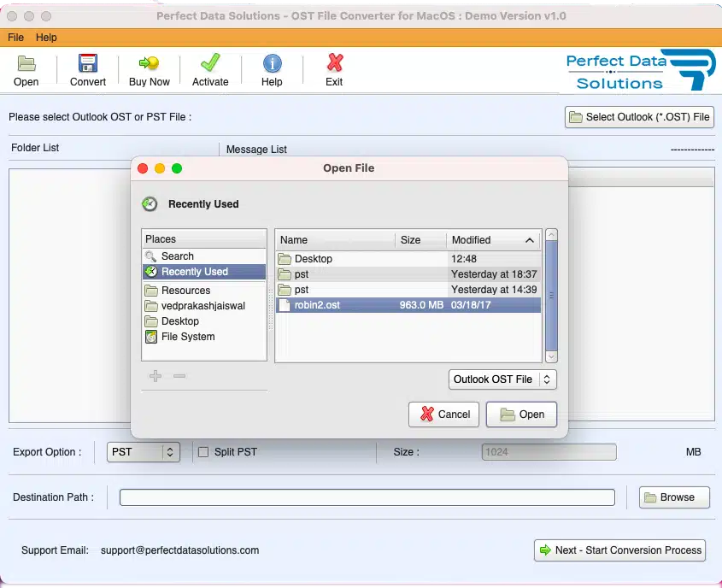Click the support@perfectdatasolutions.com email text
722x588 pixels.
pyautogui.click(x=179, y=550)
